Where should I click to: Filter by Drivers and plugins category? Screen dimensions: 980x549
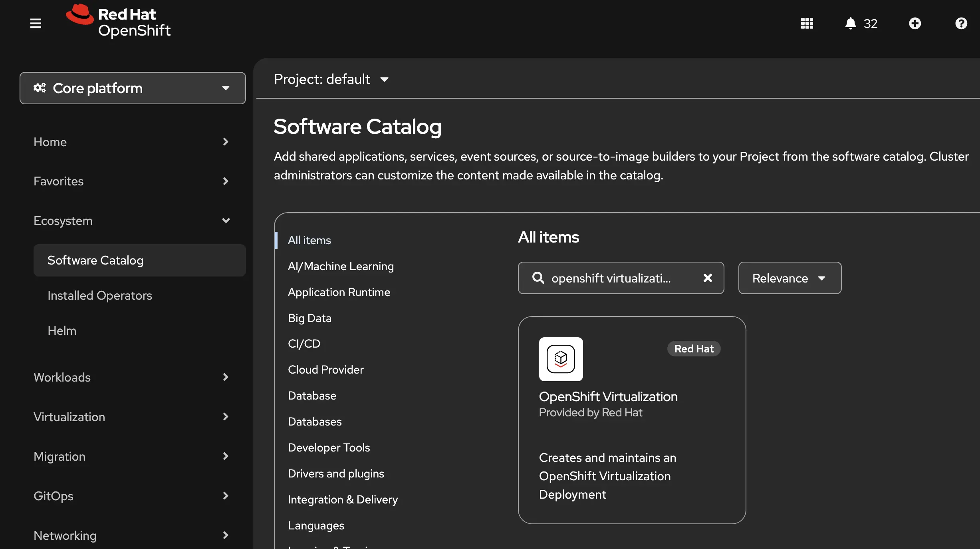tap(336, 473)
